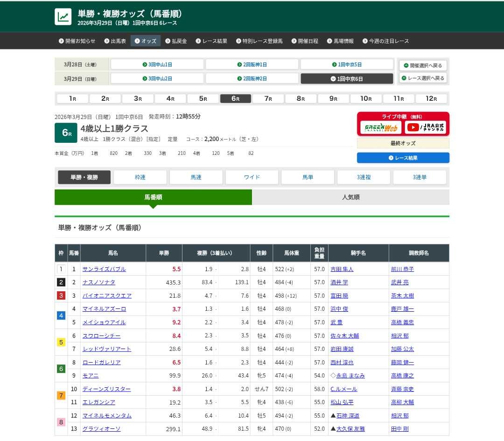Open the Green Channel Web live stream
This screenshot has height=441, width=504.
click(x=381, y=127)
